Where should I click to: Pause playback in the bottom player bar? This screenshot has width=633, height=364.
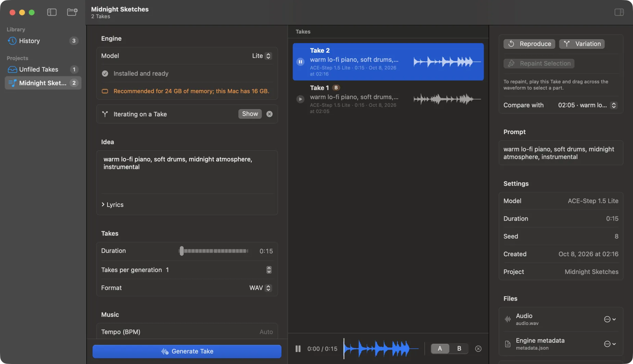click(x=298, y=349)
